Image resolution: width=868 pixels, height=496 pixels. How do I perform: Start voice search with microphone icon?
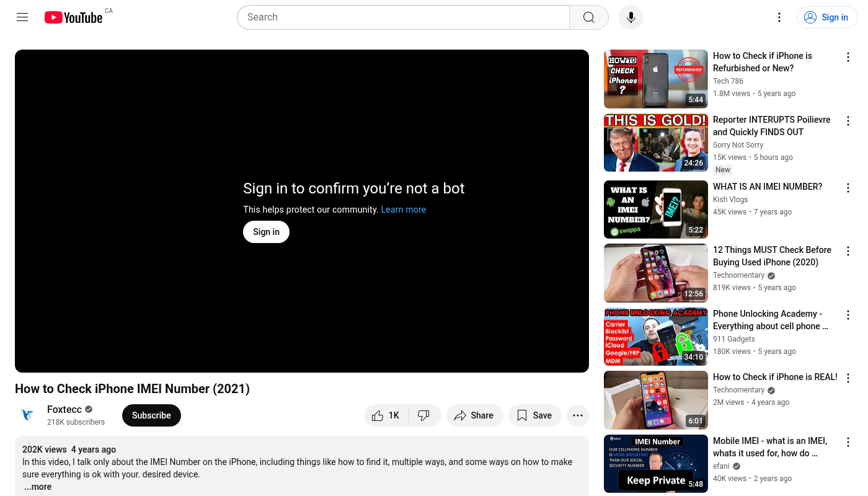(x=631, y=17)
